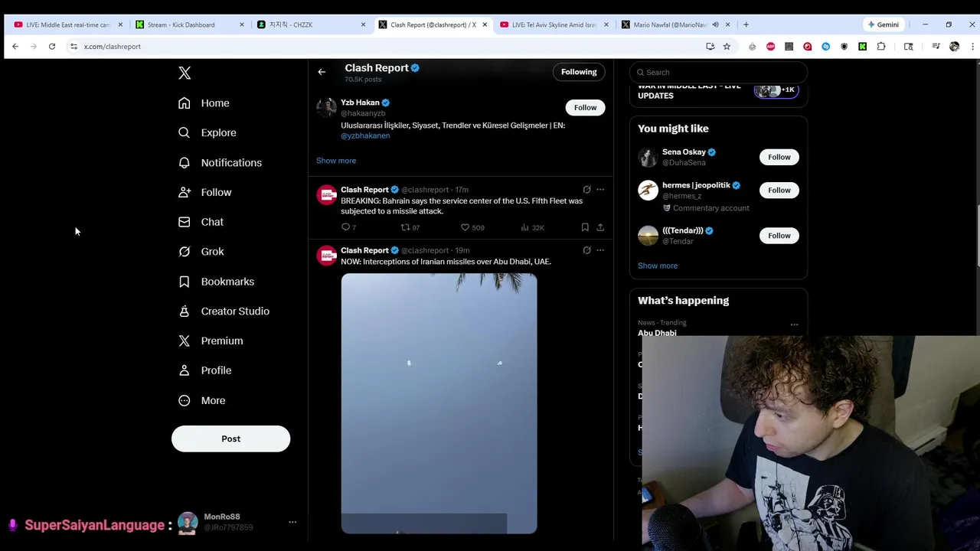The height and width of the screenshot is (551, 980).
Task: Share the Bahrain Fifth Fleet post
Action: pyautogui.click(x=600, y=227)
